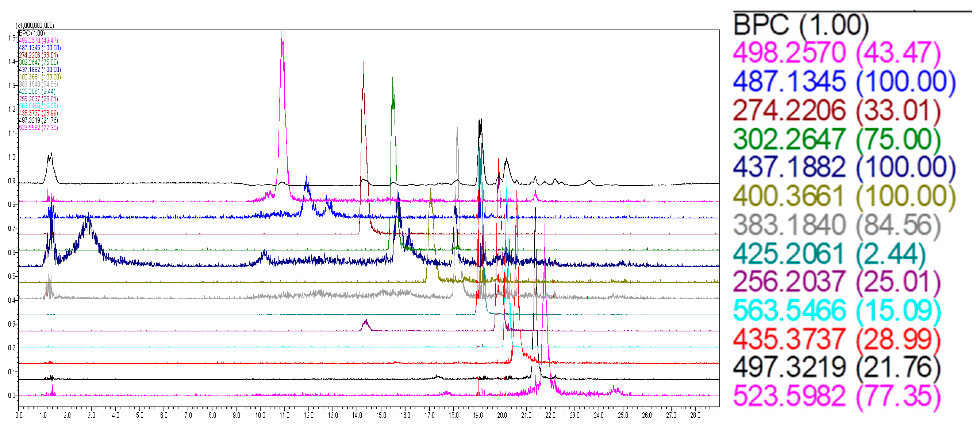Click the green peak apex near 15.5 minutes
980x428 pixels.
pos(393,79)
